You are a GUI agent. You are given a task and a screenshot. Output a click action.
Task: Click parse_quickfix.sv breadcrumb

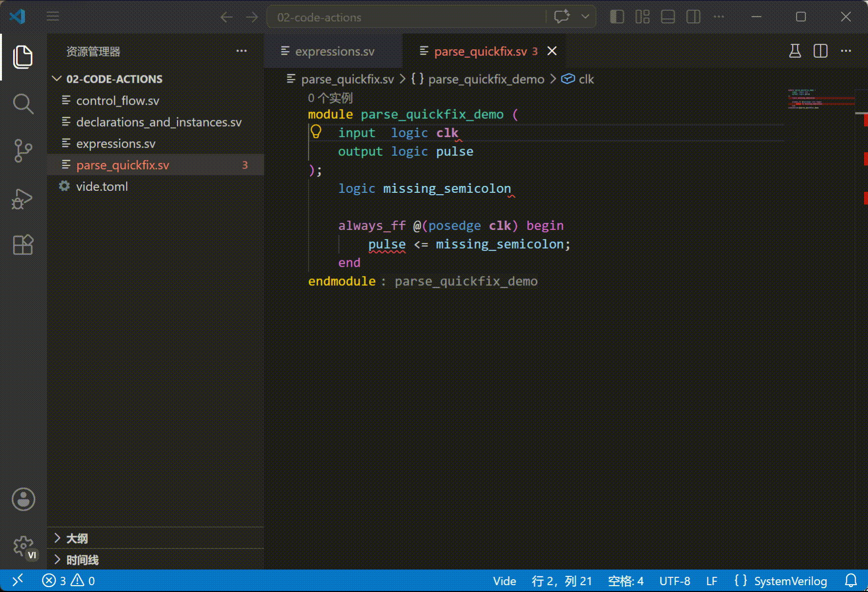point(347,79)
